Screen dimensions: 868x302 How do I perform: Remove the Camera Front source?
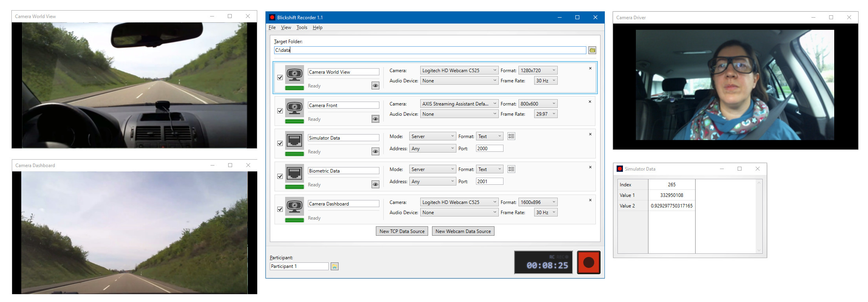(x=590, y=102)
